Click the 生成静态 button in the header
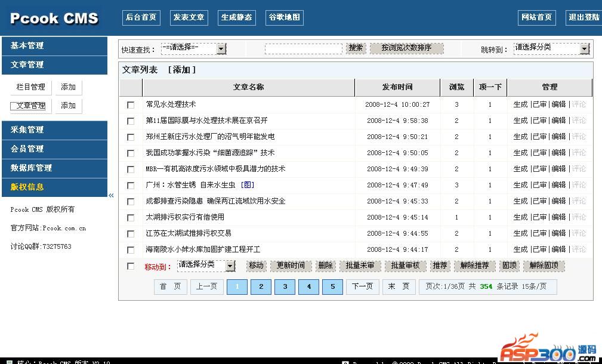The image size is (602, 364). pyautogui.click(x=236, y=17)
